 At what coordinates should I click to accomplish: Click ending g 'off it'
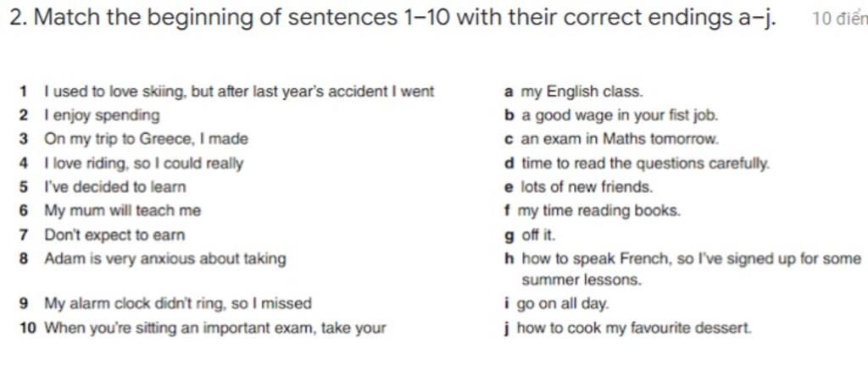(529, 235)
